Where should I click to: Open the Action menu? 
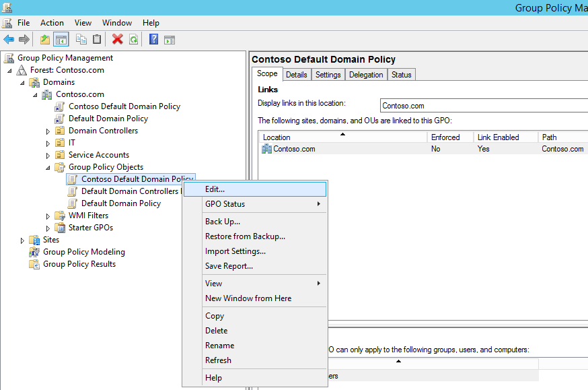(52, 23)
